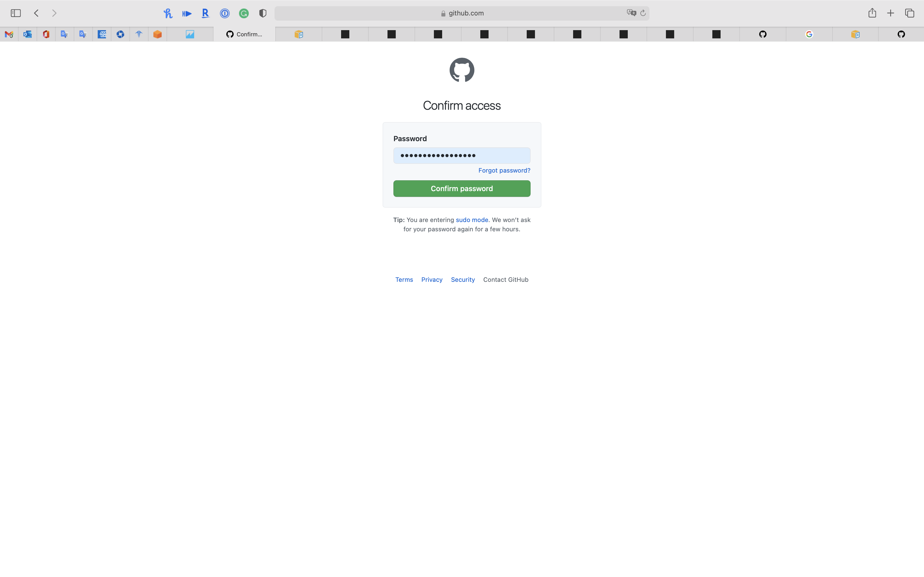
Task: Click the Grammarly extension icon
Action: click(x=244, y=13)
